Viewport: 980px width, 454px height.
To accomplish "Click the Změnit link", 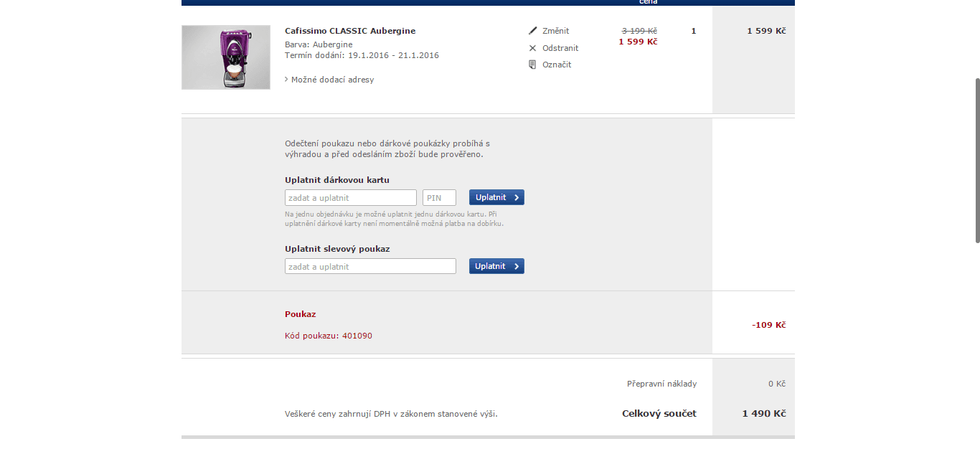I will pos(556,31).
